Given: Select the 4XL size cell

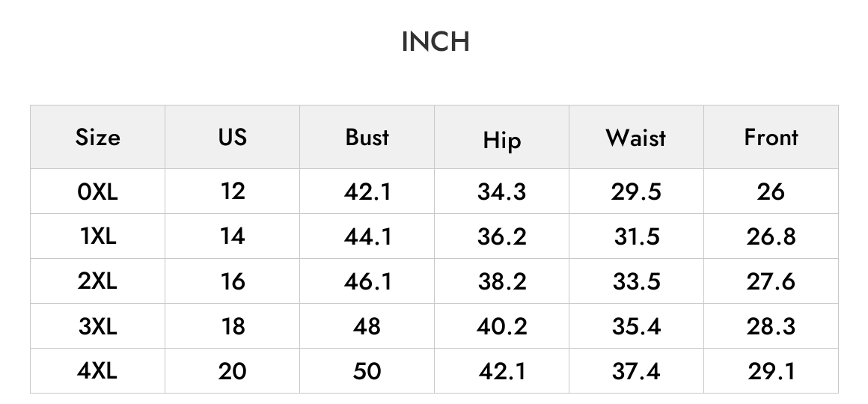Looking at the screenshot, I should [x=97, y=371].
